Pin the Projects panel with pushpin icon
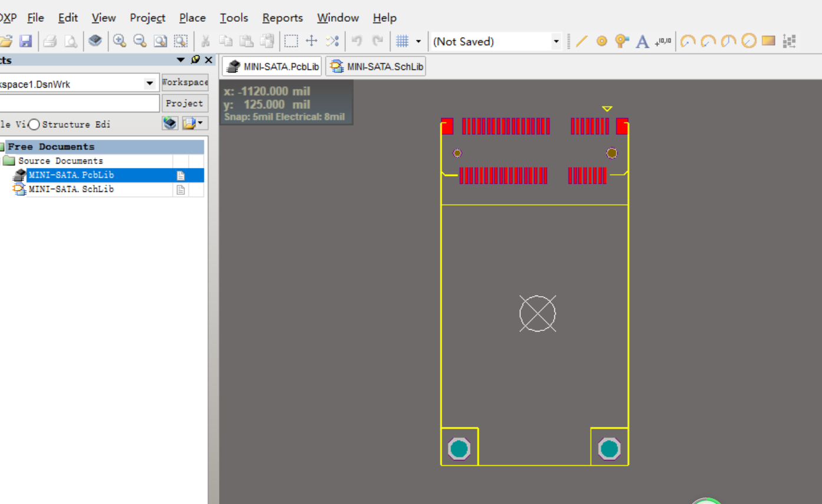This screenshot has width=822, height=504. click(x=195, y=59)
